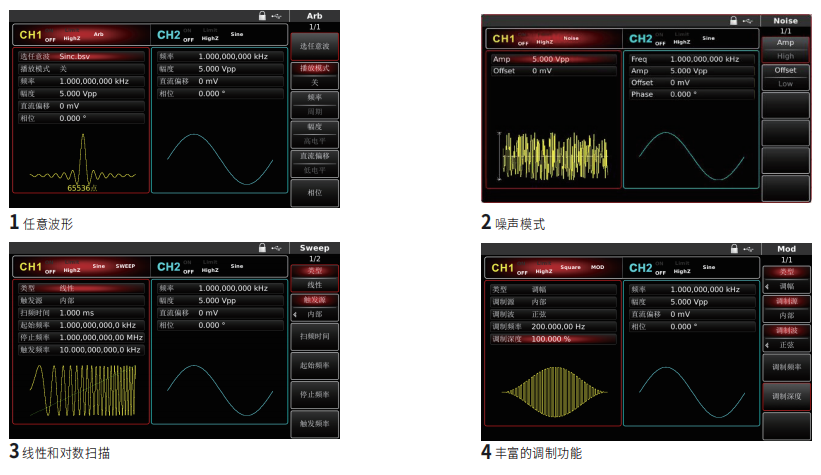This screenshot has width=821, height=475.
Task: Click the 调制频率 softkey on Mod screen
Action: coord(786,367)
